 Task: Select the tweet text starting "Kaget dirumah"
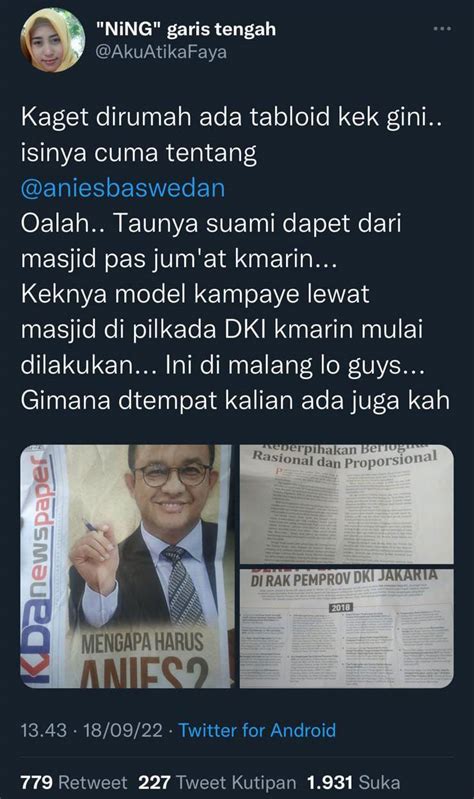235,259
